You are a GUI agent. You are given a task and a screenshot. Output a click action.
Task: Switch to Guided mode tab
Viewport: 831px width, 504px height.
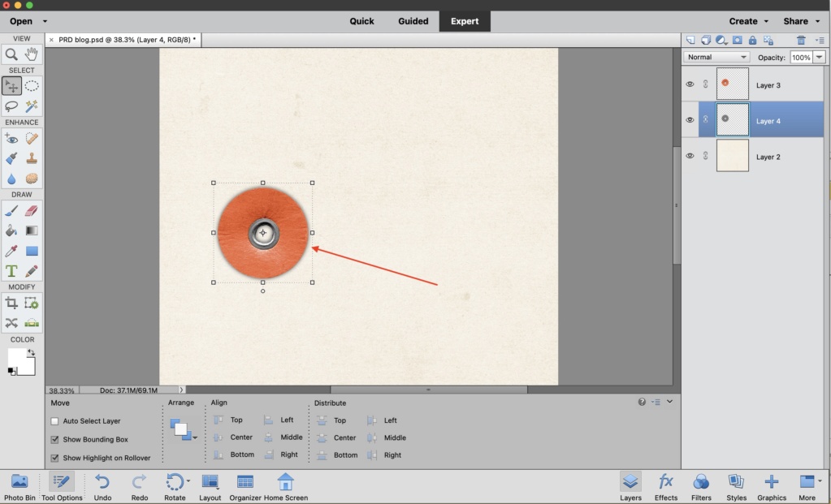413,21
